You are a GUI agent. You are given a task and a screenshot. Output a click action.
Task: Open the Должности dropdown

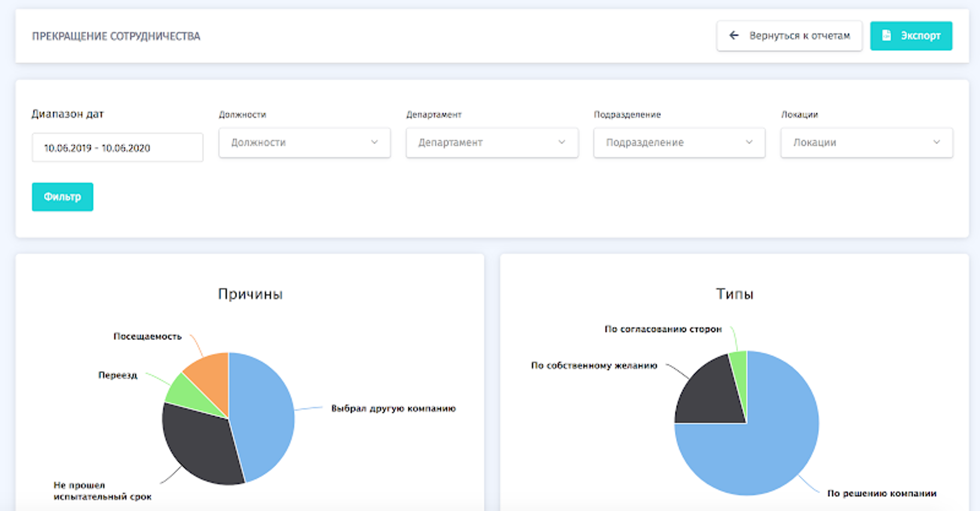(305, 142)
